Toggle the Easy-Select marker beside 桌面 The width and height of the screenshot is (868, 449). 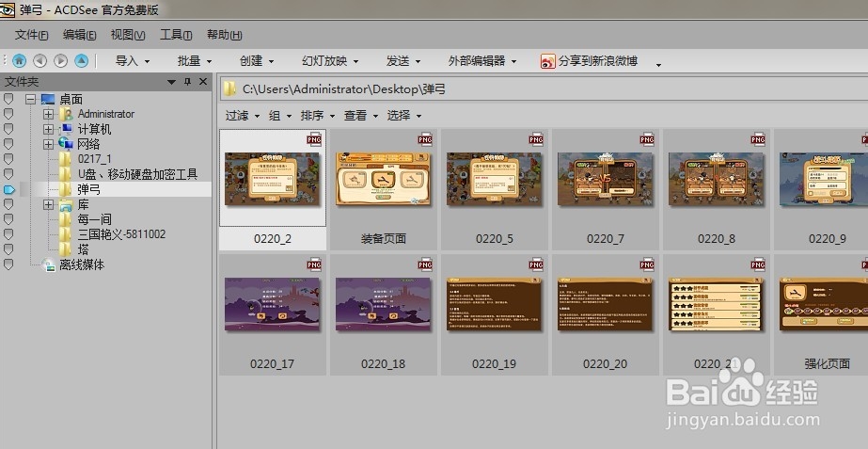click(x=8, y=99)
